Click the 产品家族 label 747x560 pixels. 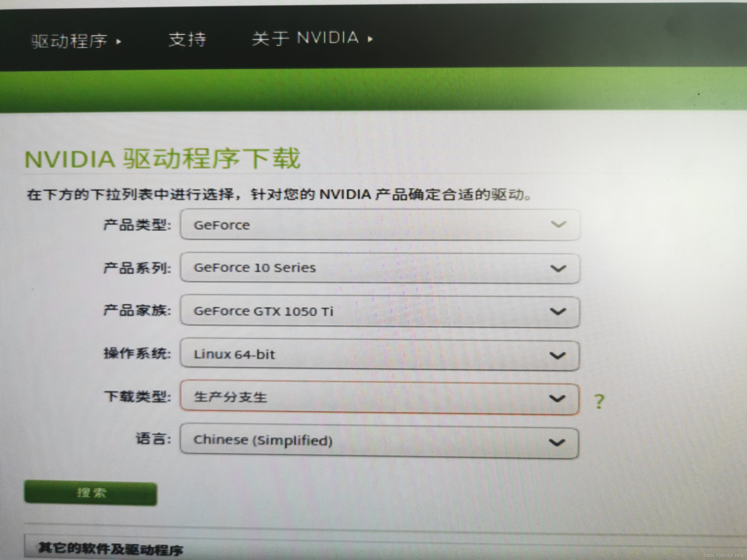point(137,310)
